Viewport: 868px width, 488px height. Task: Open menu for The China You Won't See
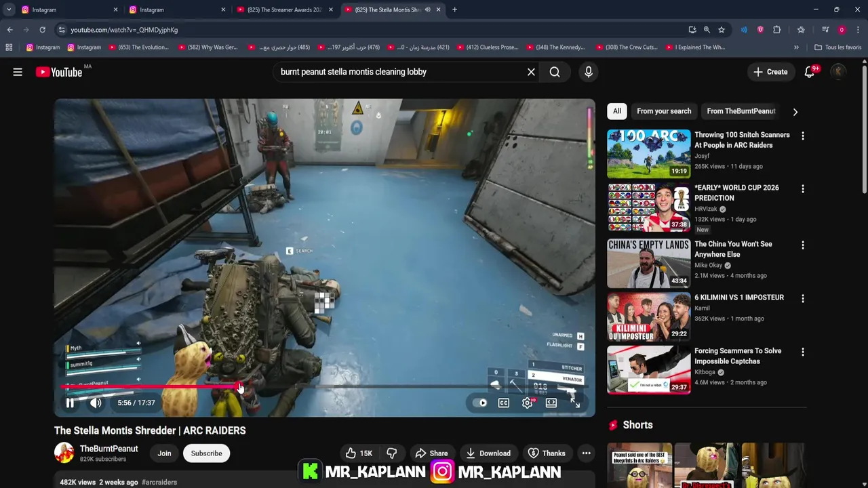pyautogui.click(x=803, y=245)
